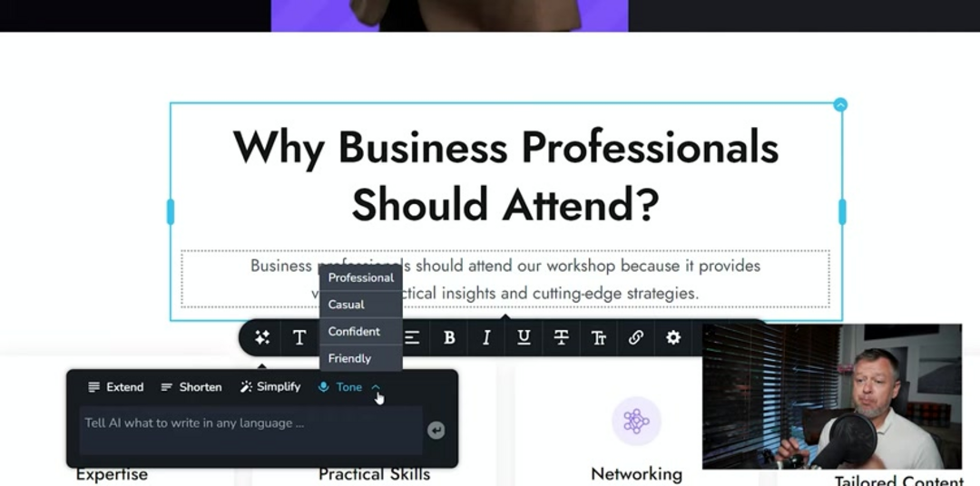This screenshot has height=486, width=980.
Task: Toggle bold formatting
Action: click(x=449, y=337)
